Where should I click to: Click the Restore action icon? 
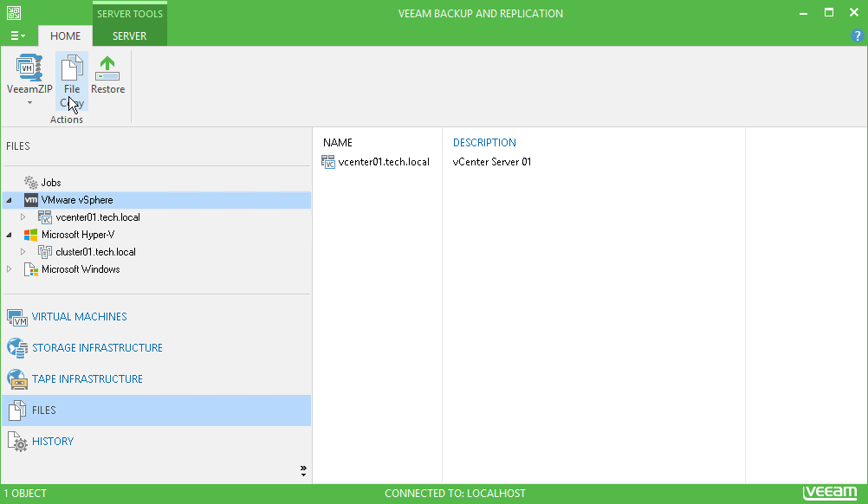(x=107, y=68)
